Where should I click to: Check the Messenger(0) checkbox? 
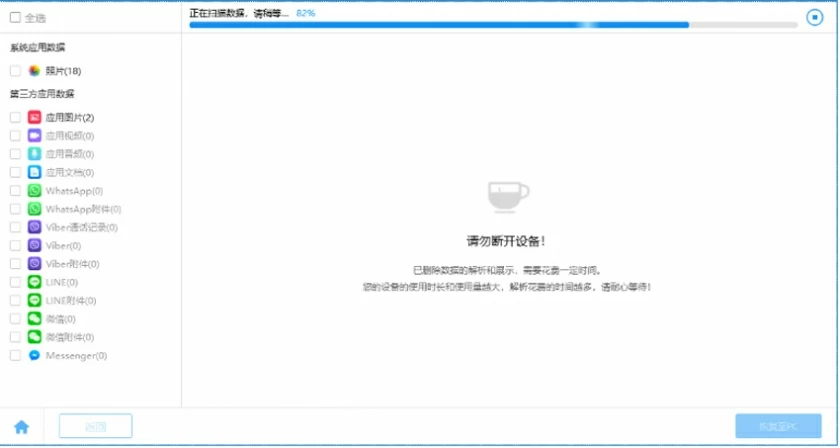15,355
